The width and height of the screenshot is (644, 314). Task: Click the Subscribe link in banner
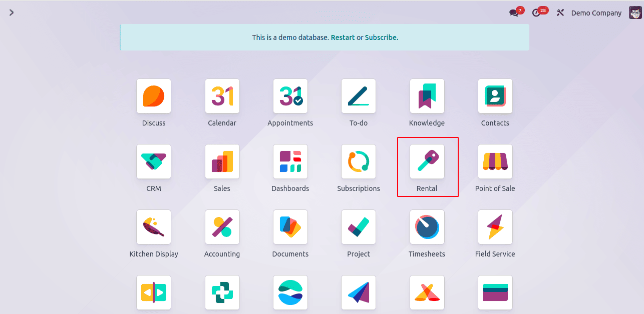click(381, 37)
